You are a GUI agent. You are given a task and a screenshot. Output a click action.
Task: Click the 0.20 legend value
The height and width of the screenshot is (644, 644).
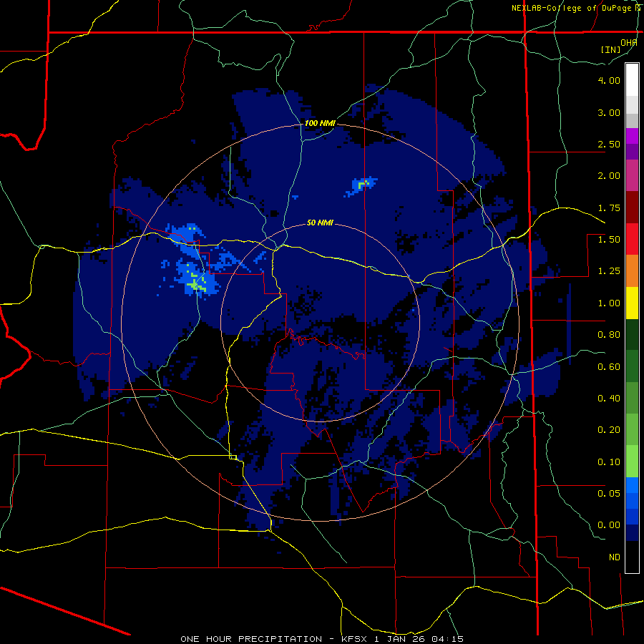(x=609, y=430)
